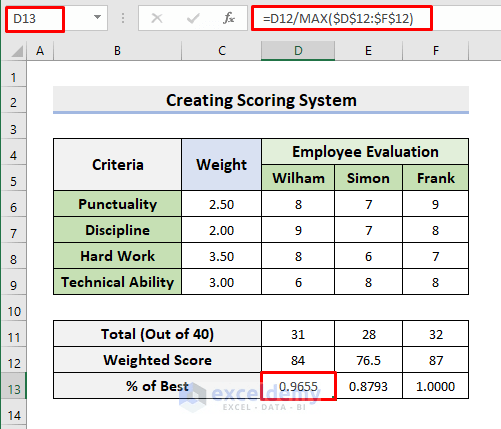The width and height of the screenshot is (501, 429).
Task: Click Wilham's Discipline score 9
Action: pos(298,230)
